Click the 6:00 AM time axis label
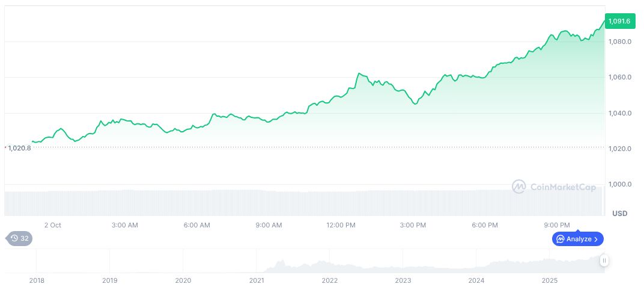Screen dimensions: 644x287 pos(196,225)
